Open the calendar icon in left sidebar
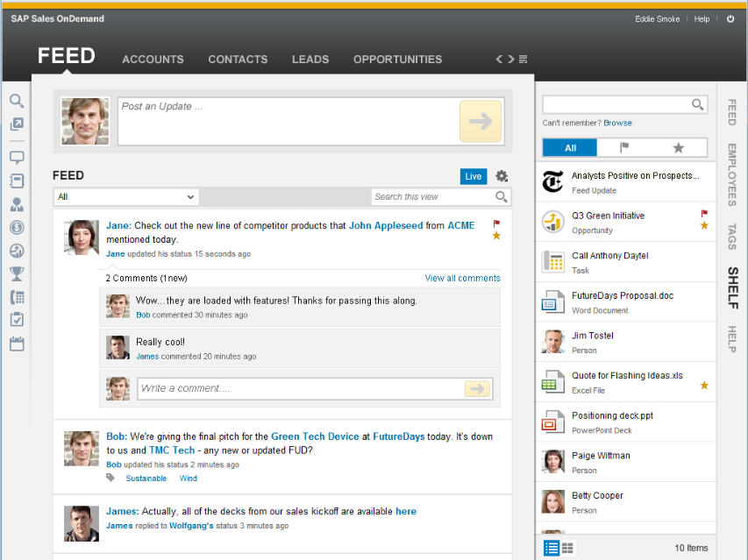 [17, 344]
